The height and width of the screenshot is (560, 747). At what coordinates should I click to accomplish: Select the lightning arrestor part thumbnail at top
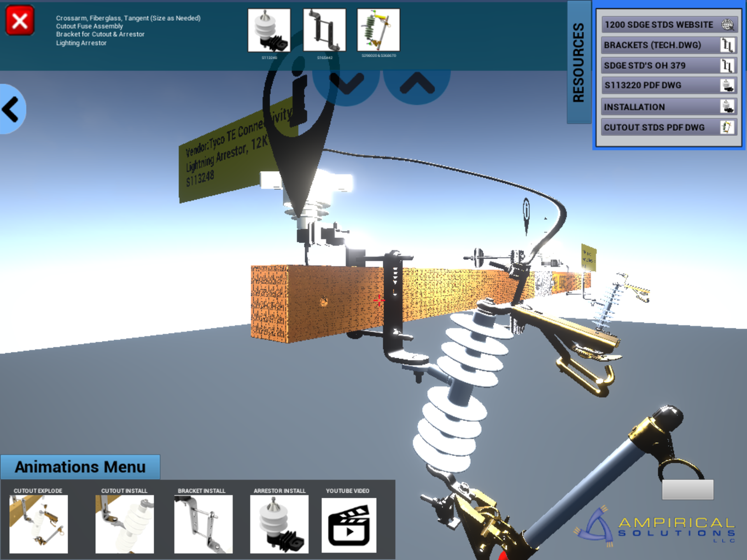click(269, 30)
